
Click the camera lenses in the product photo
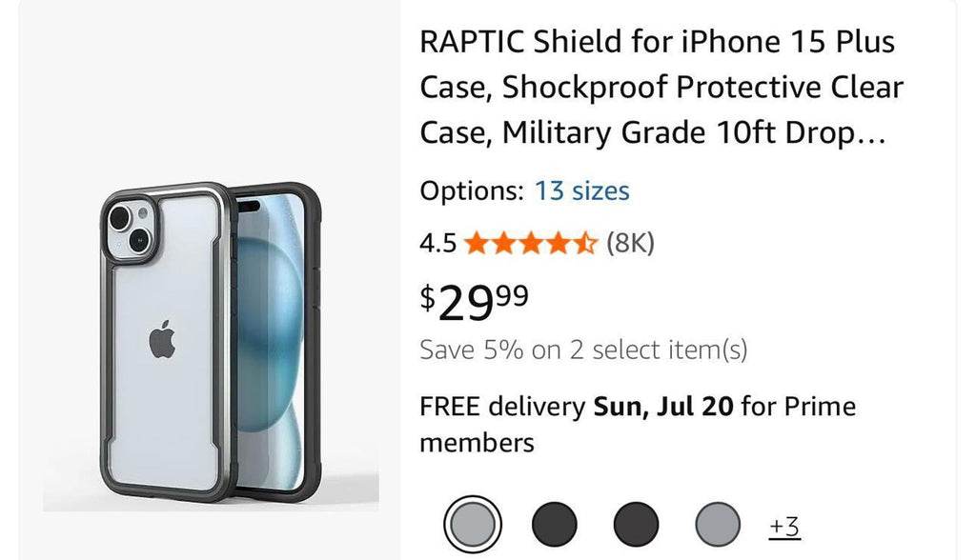pos(126,229)
